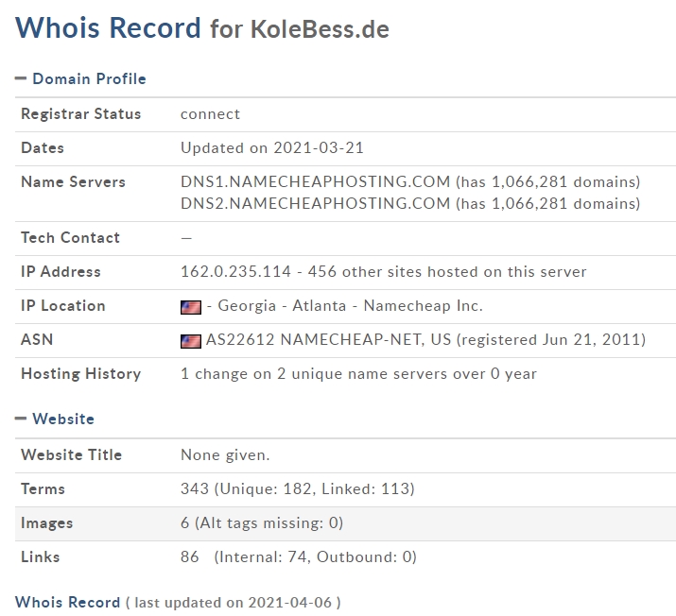
Task: Select the Registrar Status connect value
Action: click(x=210, y=114)
